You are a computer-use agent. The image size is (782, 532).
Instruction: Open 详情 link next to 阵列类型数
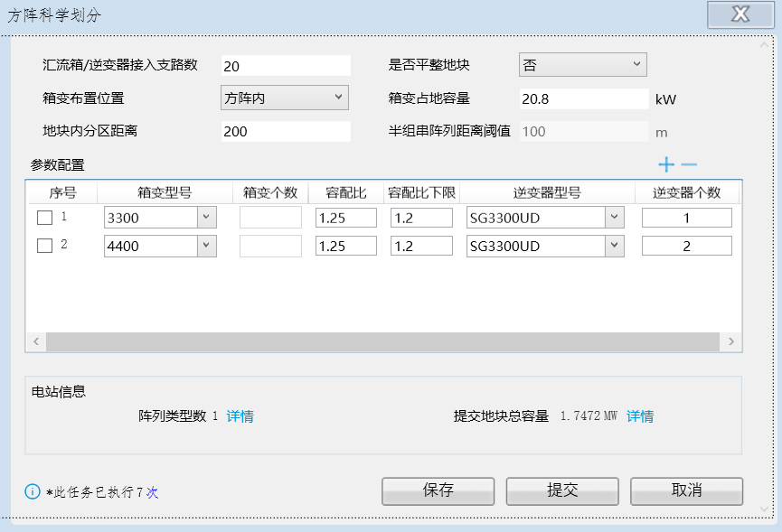click(x=240, y=416)
